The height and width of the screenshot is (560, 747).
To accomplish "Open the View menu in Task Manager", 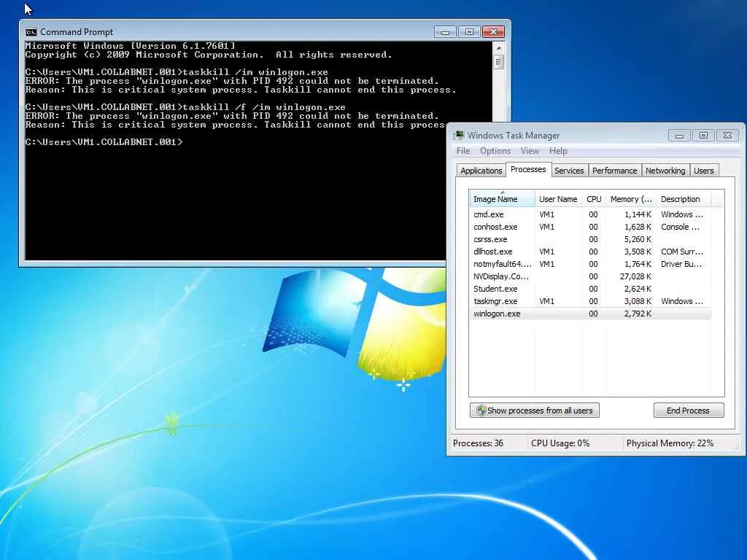I will [530, 151].
